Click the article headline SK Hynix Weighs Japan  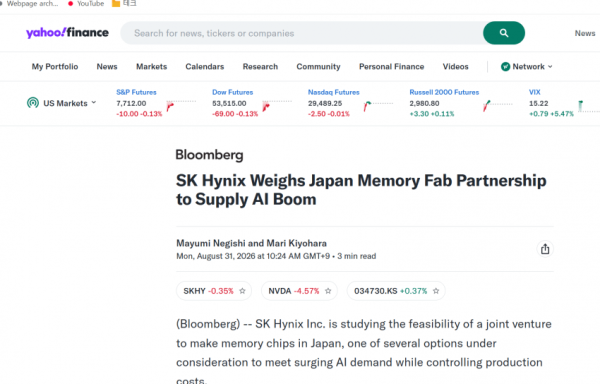click(x=361, y=190)
